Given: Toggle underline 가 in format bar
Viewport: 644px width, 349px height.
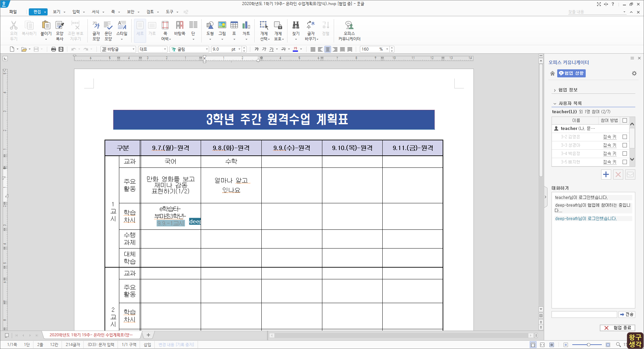Looking at the screenshot, I should point(272,49).
